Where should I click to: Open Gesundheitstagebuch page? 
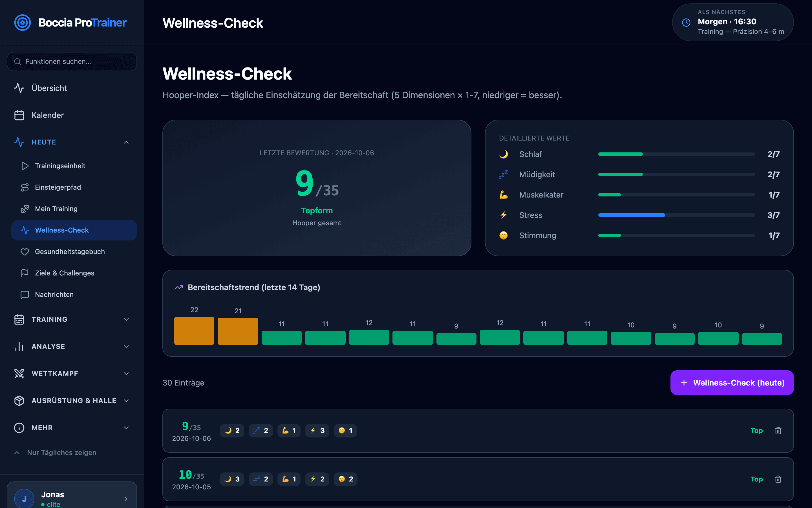74,252
